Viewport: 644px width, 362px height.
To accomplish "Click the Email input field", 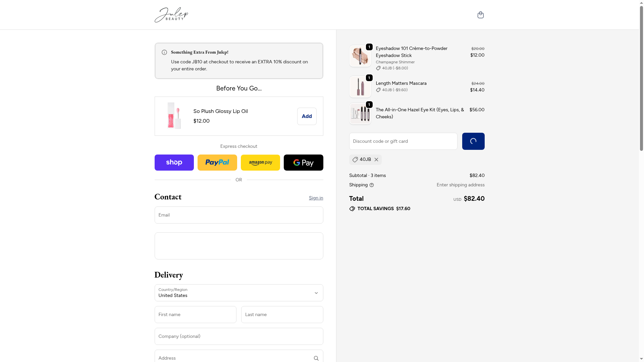I will [x=238, y=215].
